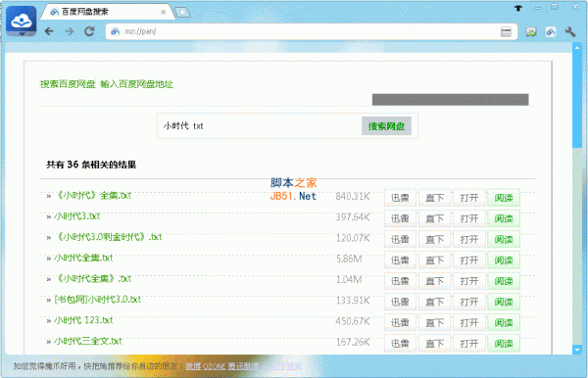Open the 小时代三全文.txt result link
This screenshot has width=588, height=378.
pos(88,342)
